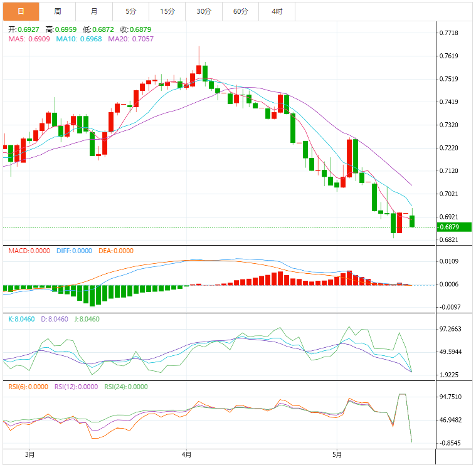476x470 pixels.
Task: Click the 94.7510 RSI axis label
Action: pyautogui.click(x=450, y=397)
